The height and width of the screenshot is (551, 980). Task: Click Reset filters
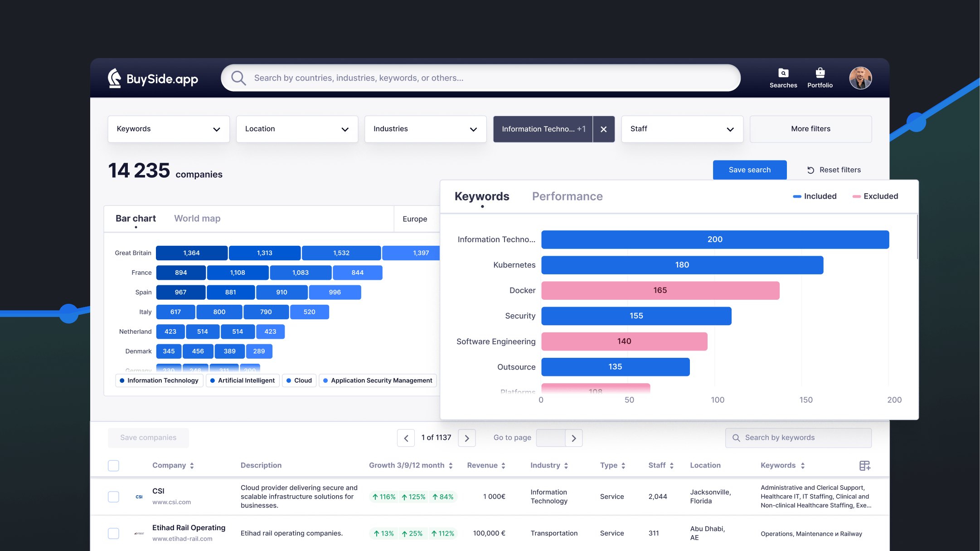pos(834,170)
